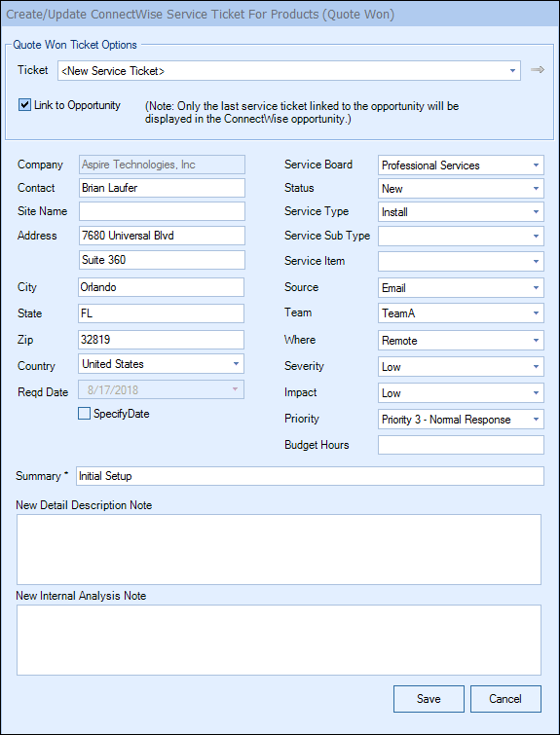Expand the Priority dropdown
The width and height of the screenshot is (560, 735).
[x=461, y=420]
